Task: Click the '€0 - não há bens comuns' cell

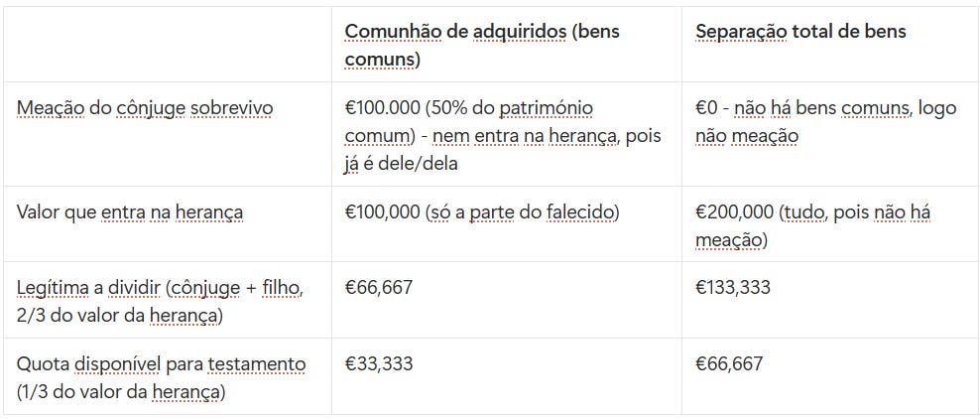Action: [x=825, y=122]
